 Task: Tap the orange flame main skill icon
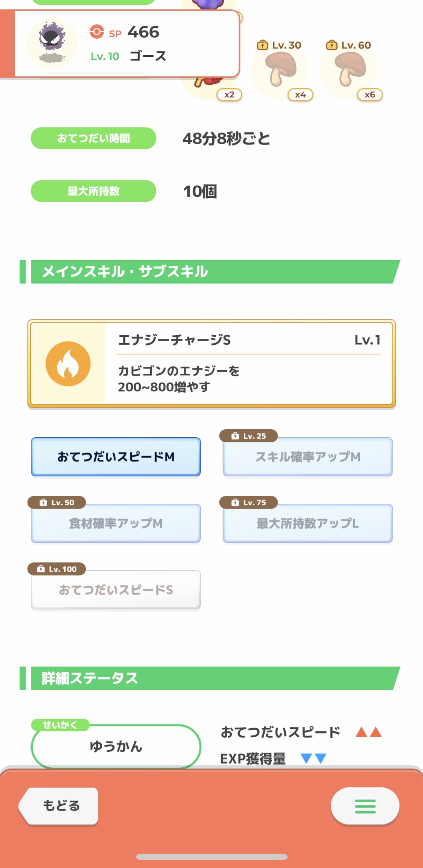[68, 364]
